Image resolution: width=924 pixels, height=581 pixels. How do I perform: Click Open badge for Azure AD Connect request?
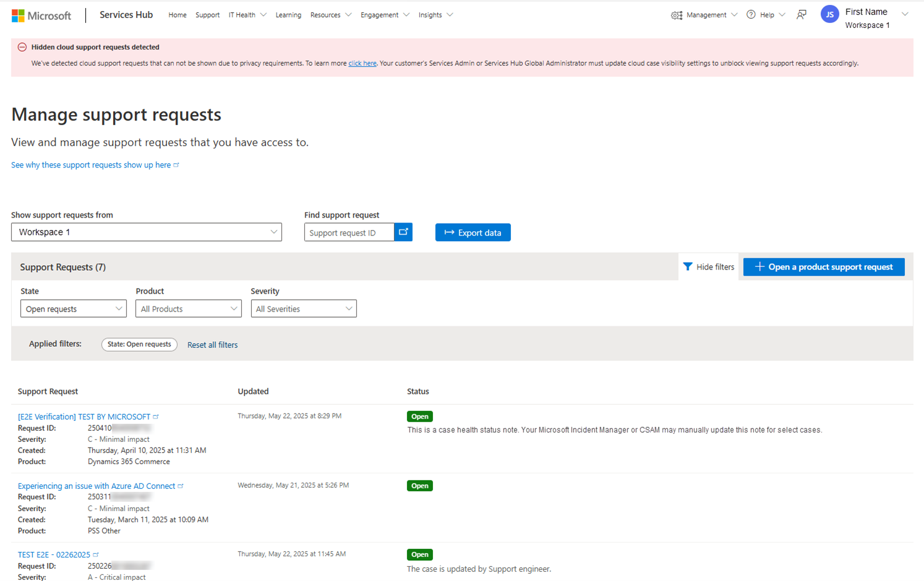coord(420,486)
